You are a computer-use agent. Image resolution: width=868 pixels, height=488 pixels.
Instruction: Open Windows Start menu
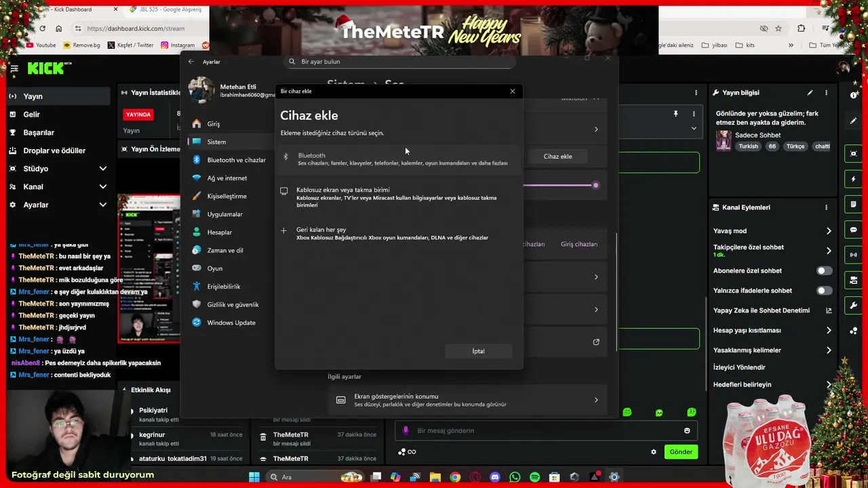tap(254, 477)
